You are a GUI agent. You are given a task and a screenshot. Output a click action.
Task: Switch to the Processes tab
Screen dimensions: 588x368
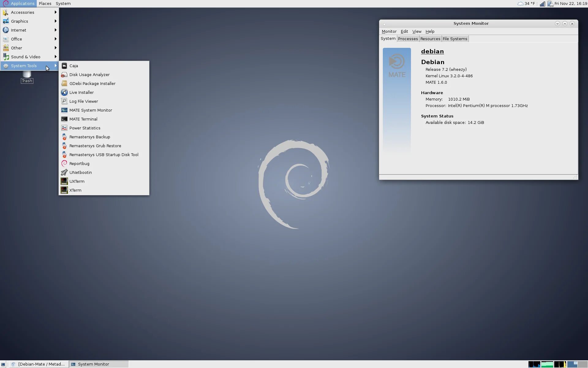(x=408, y=39)
